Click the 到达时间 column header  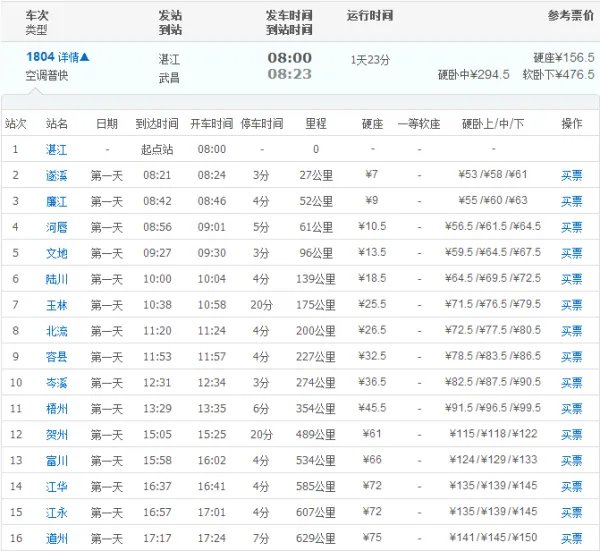pos(157,124)
